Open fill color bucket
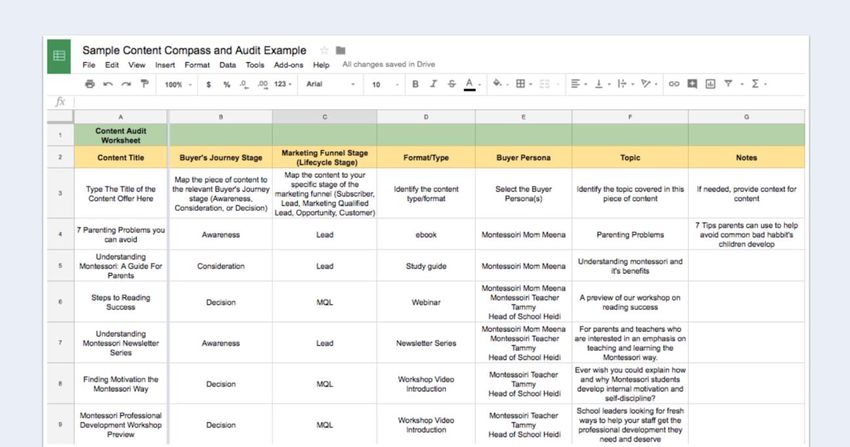The height and width of the screenshot is (447, 850). tap(497, 83)
